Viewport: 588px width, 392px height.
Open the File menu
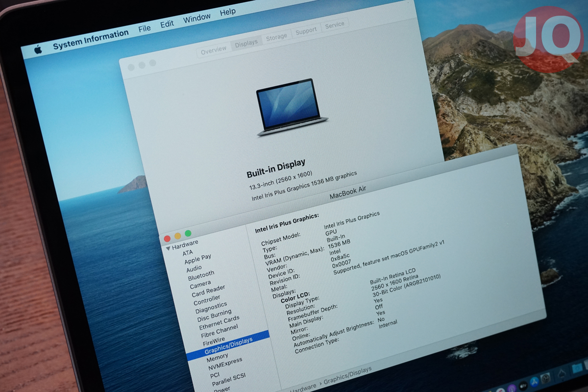145,28
